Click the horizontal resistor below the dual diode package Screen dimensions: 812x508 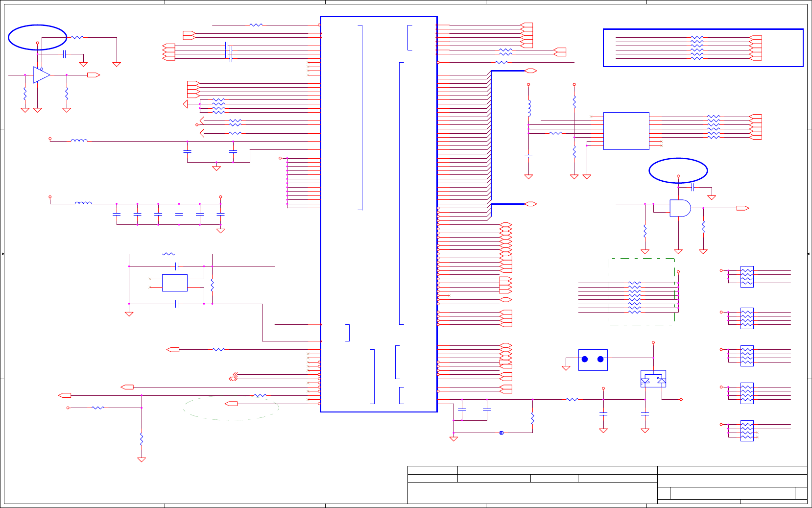pyautogui.click(x=572, y=400)
